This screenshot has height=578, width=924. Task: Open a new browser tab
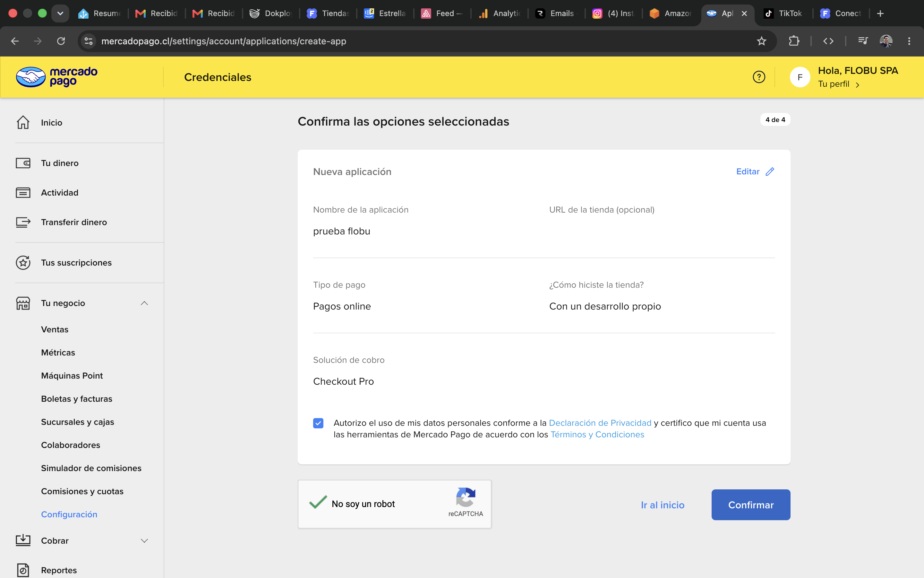880,13
